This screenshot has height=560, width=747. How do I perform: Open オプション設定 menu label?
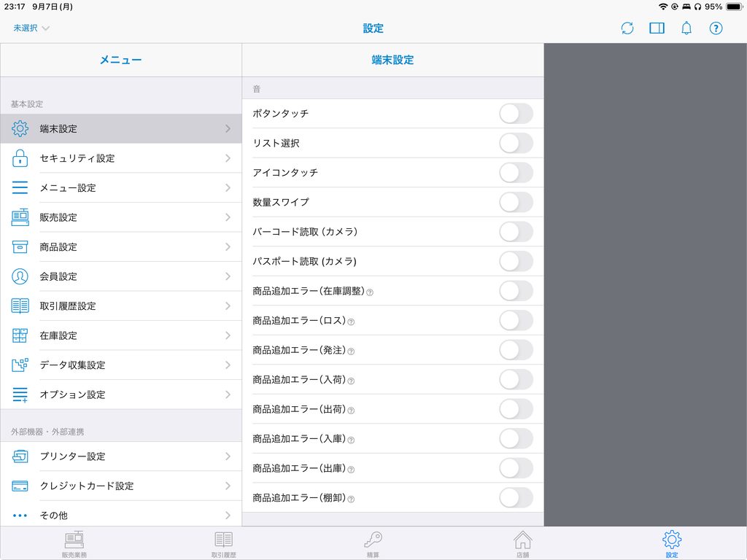[x=72, y=394]
